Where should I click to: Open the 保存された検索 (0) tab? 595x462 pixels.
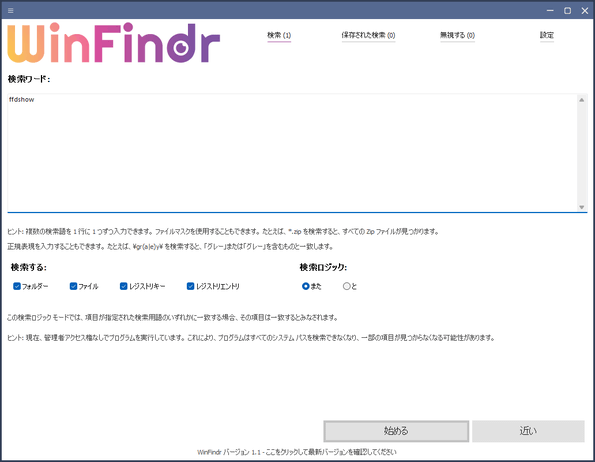(368, 35)
